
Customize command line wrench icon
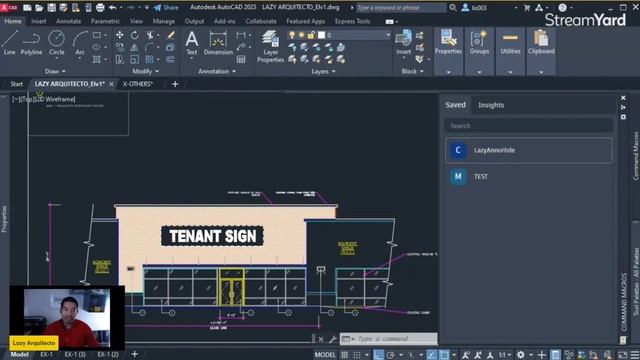[333, 339]
